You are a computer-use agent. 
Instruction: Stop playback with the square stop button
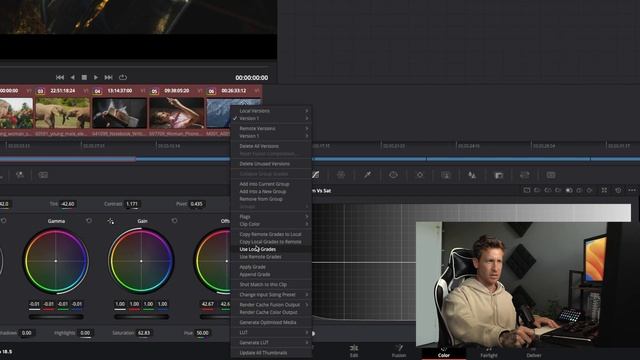(x=84, y=77)
